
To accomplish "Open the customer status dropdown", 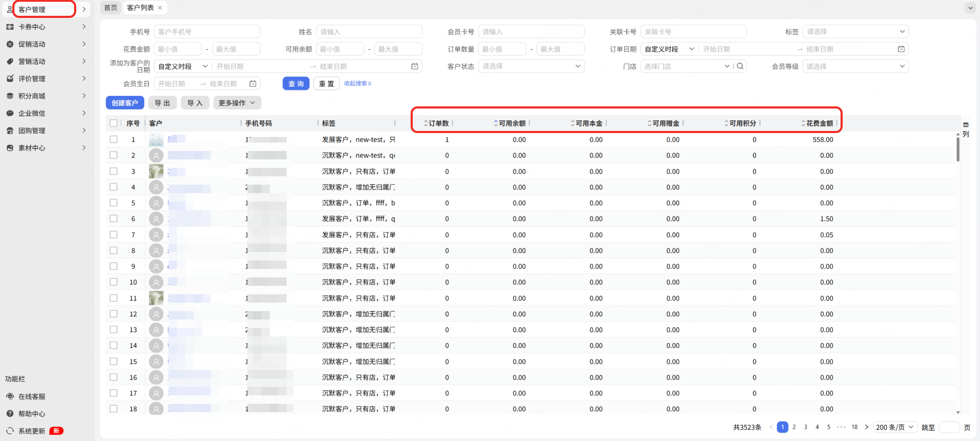I will 531,66.
